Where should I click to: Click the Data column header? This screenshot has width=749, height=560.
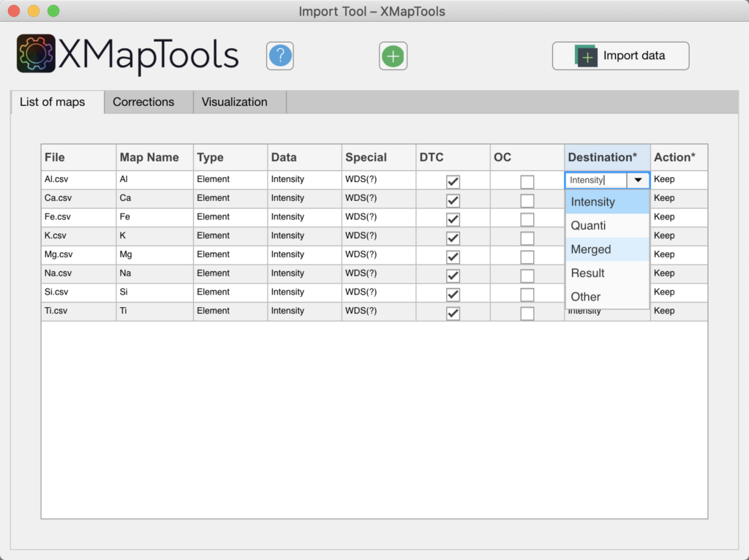point(305,157)
